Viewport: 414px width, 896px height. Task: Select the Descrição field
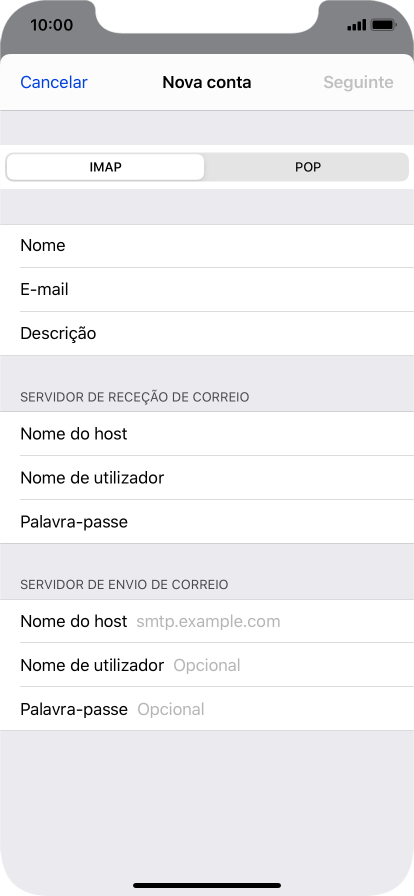coord(207,334)
